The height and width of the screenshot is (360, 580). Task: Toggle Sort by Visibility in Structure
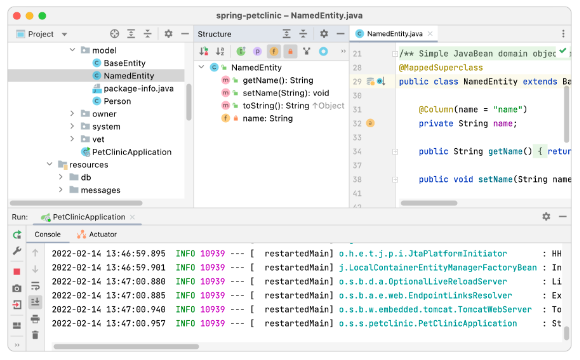point(204,51)
